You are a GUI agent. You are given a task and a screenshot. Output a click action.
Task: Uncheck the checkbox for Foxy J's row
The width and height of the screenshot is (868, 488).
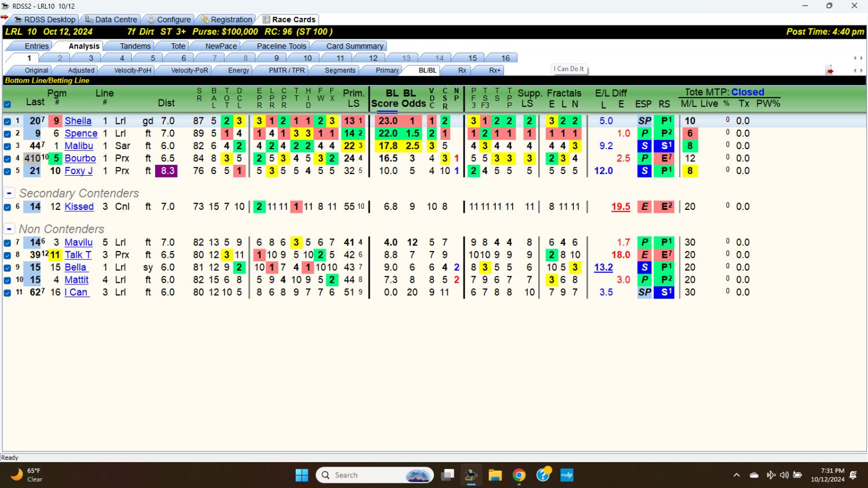pos(8,171)
